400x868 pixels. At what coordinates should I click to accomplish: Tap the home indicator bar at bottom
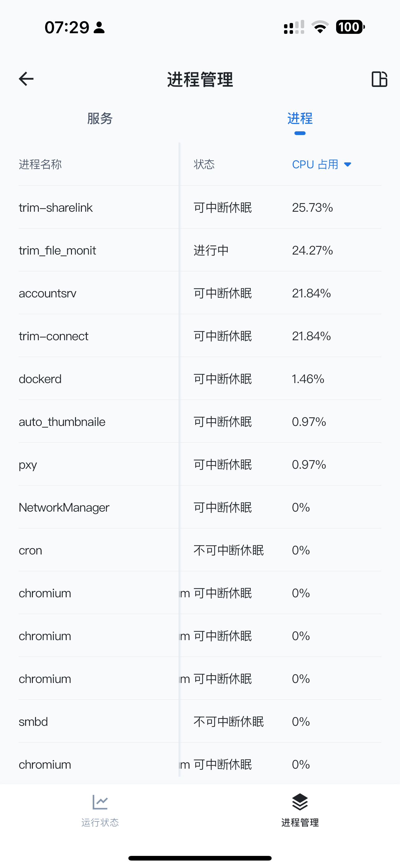pos(200,858)
